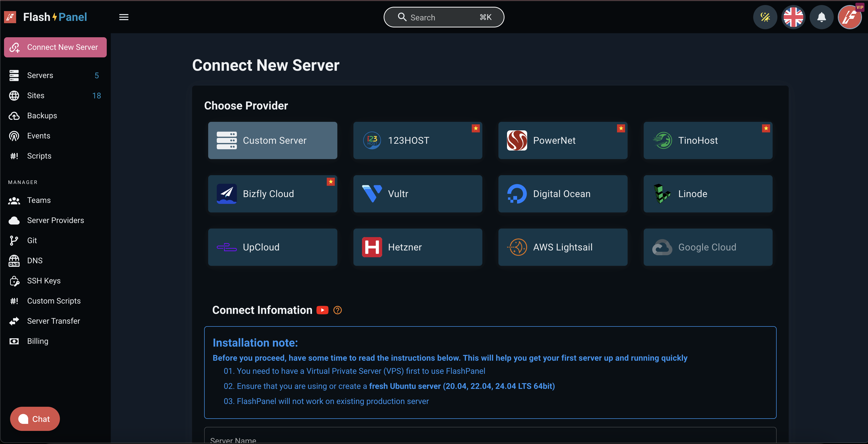This screenshot has height=444, width=868.
Task: Click the Git branch icon in sidebar
Action: (x=14, y=241)
